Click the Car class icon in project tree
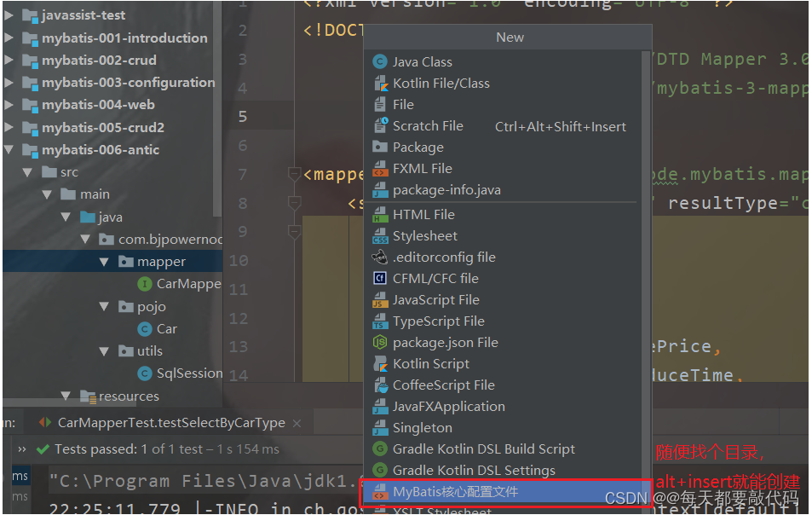 click(145, 329)
